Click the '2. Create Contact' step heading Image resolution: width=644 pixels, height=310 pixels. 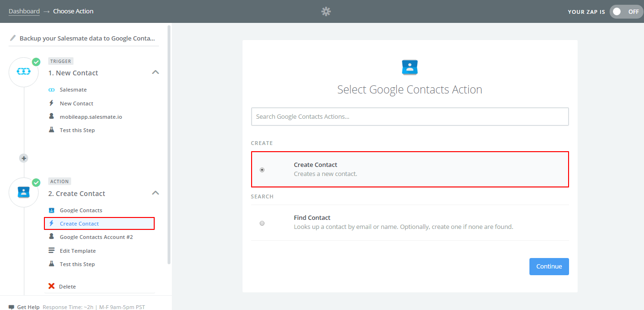pyautogui.click(x=77, y=194)
